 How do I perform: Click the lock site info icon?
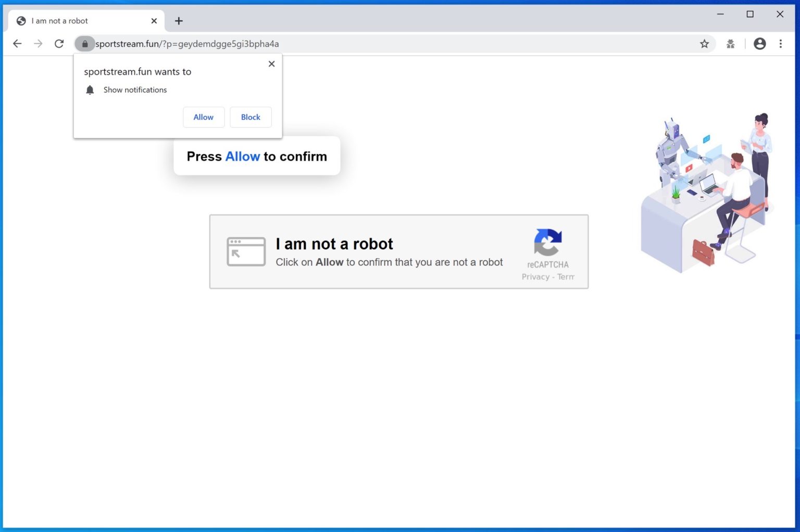point(85,44)
